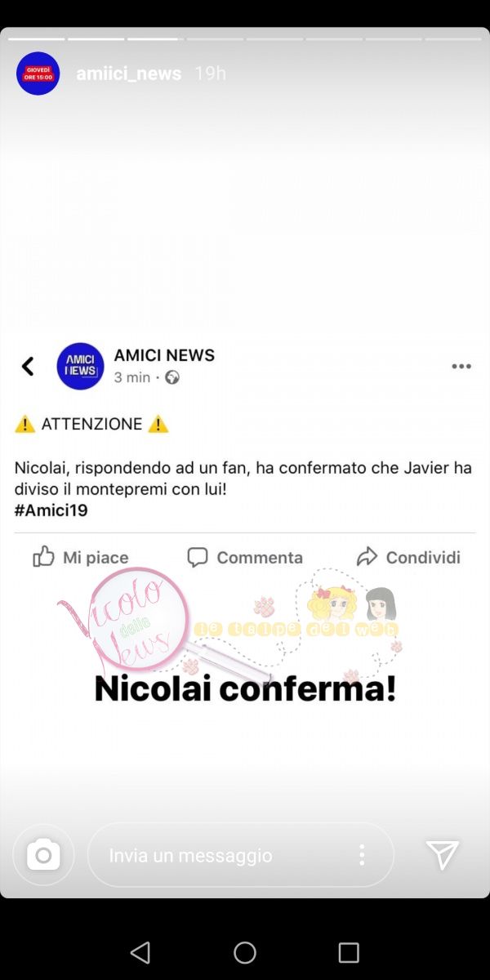The width and height of the screenshot is (490, 980).
Task: Open the vertical dots message options
Action: (x=362, y=855)
